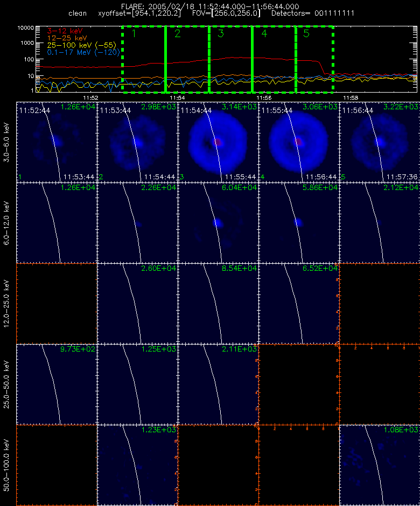Click the 2.11E+03 peak value
The width and height of the screenshot is (420, 506).
[239, 349]
